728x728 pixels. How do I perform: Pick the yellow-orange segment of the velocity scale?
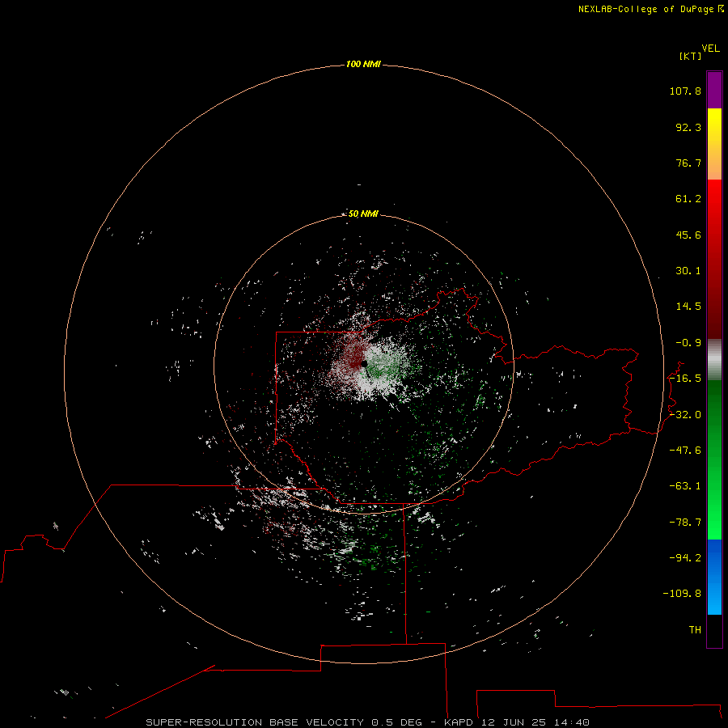tap(714, 144)
